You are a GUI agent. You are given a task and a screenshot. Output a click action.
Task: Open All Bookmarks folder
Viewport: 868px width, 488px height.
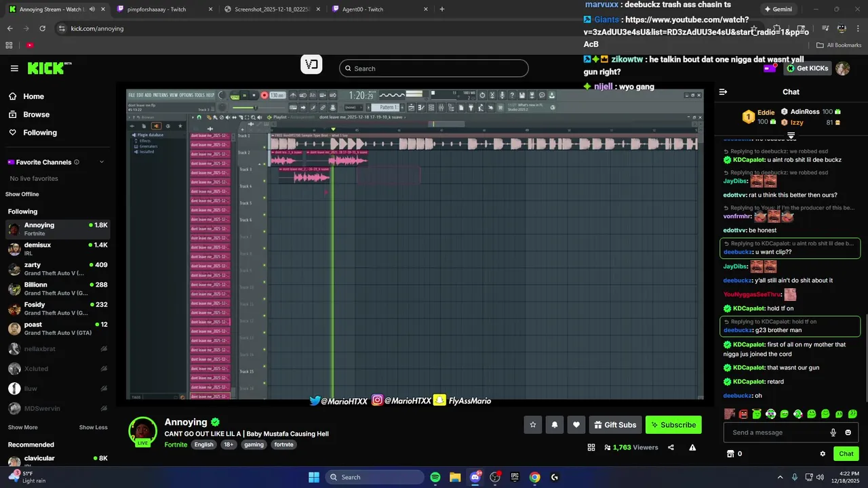pyautogui.click(x=839, y=45)
